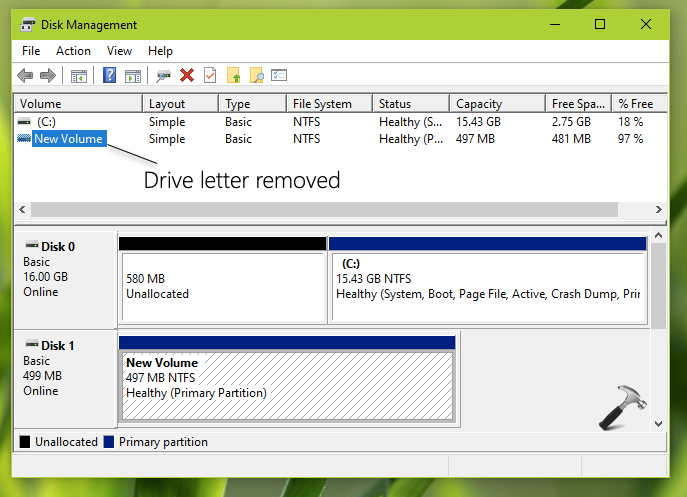This screenshot has width=687, height=497.
Task: Click the Back arrow toolbar icon
Action: 26,75
